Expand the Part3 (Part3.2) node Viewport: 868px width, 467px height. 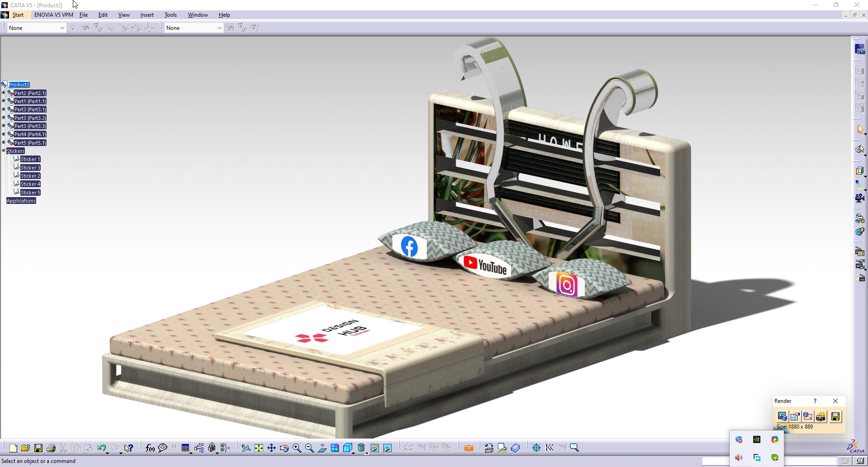coord(4,118)
